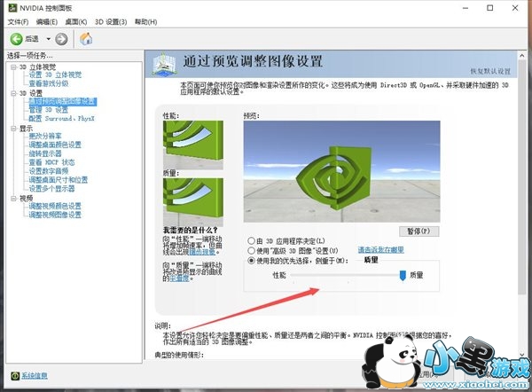Click the 暂停(P) button
The width and height of the screenshot is (532, 392).
click(419, 231)
